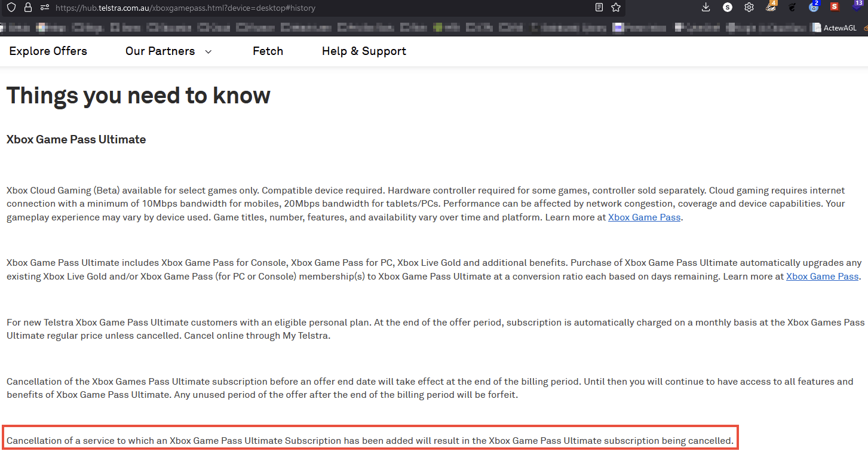This screenshot has height=451, width=868.
Task: Click the site security padlock icon
Action: (x=27, y=8)
